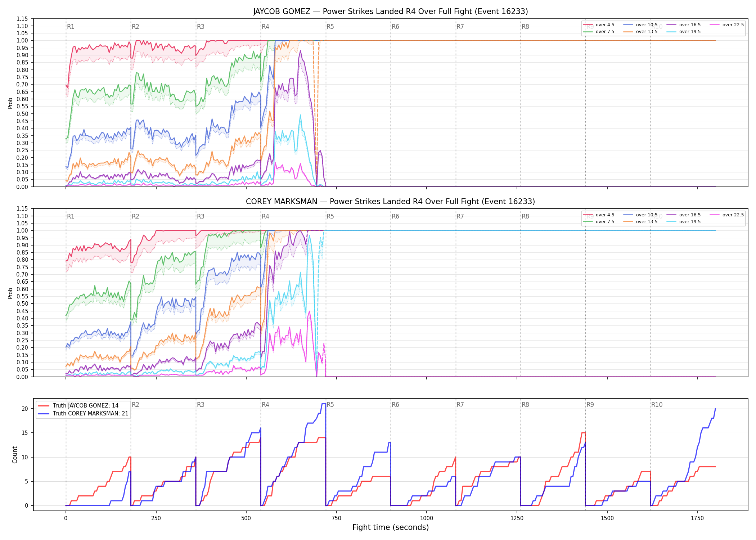Click 'Prob' axis label of Gomez chart

tap(10, 103)
